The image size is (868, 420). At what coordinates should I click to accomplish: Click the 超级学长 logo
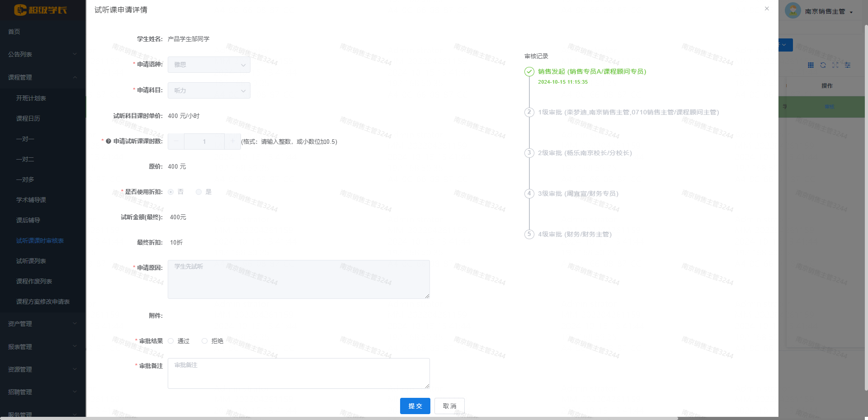click(41, 10)
